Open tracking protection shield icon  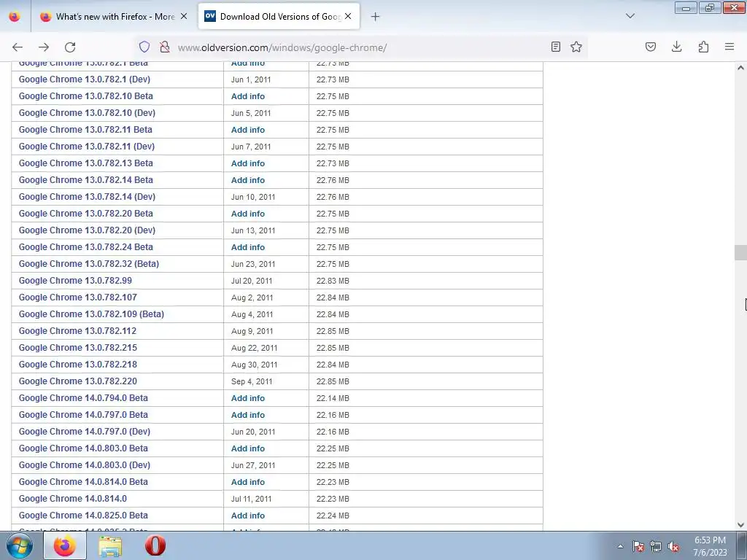[x=144, y=47]
